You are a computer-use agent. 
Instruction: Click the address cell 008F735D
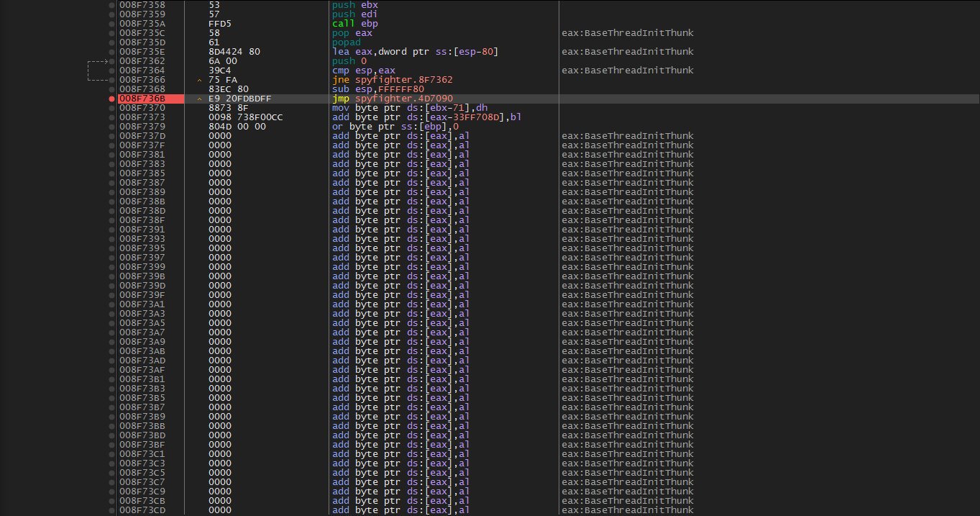click(x=142, y=42)
